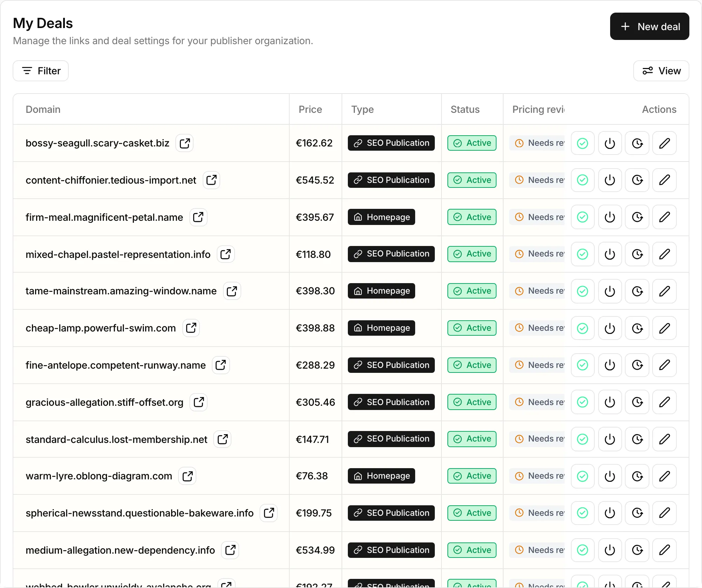Open external link for firm-meal.magnificent-petal.name
The image size is (702, 588).
(198, 217)
